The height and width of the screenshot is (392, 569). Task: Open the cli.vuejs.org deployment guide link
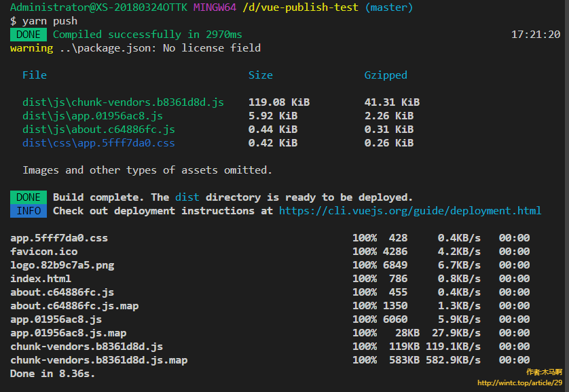point(410,211)
